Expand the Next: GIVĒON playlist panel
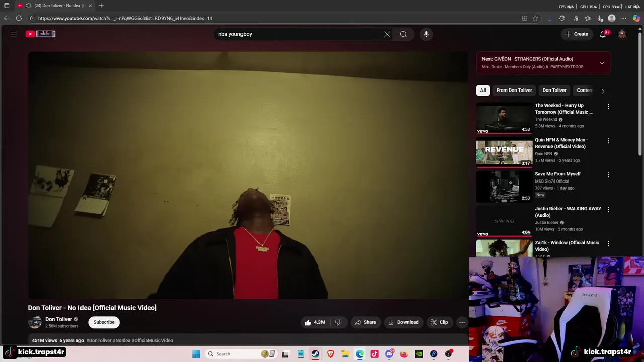Screen dimensions: 644x362 pos(602,63)
